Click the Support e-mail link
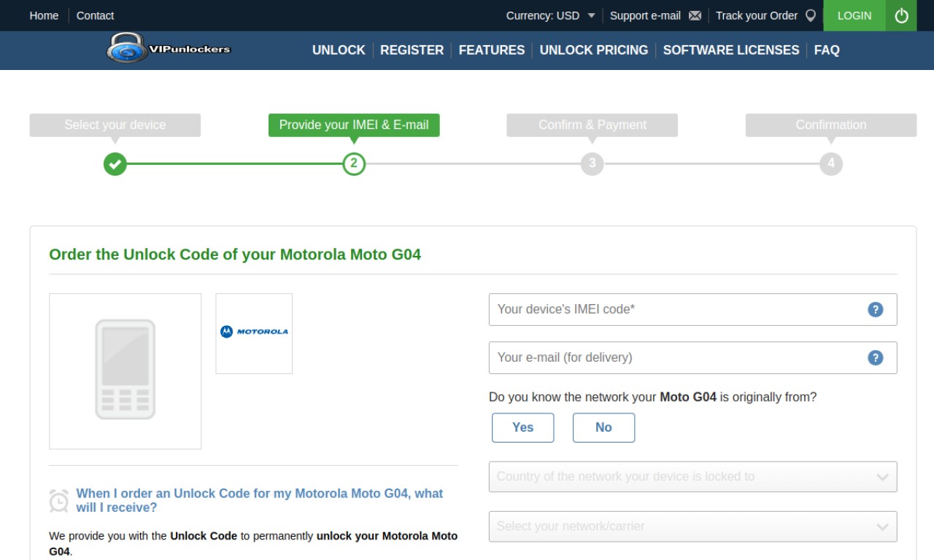Screen dimensions: 934x560 (645, 15)
